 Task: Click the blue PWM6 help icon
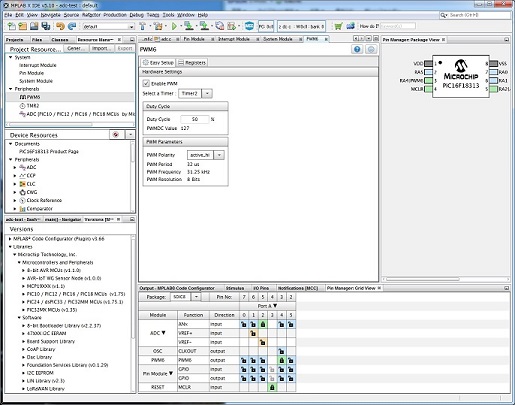[x=357, y=49]
